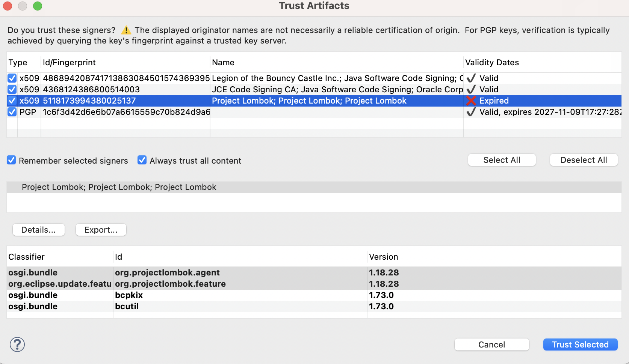This screenshot has width=629, height=364.
Task: Click the green zoom button in the title bar
Action: point(38,6)
